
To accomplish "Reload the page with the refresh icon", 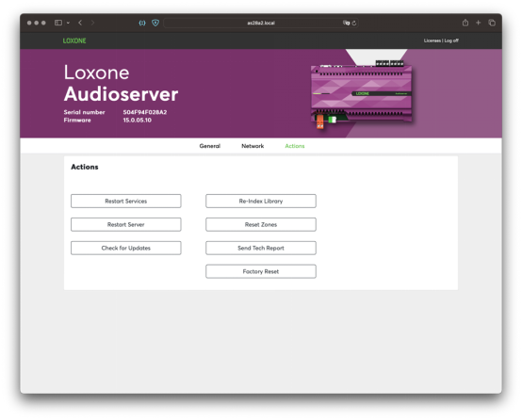I will pyautogui.click(x=354, y=23).
